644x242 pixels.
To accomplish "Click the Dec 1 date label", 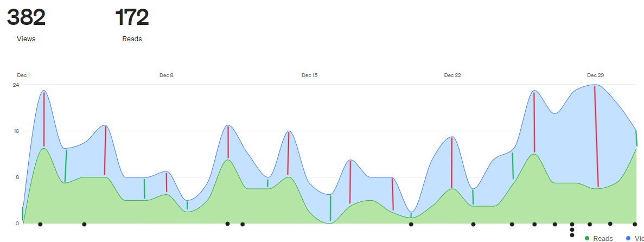I will [23, 75].
